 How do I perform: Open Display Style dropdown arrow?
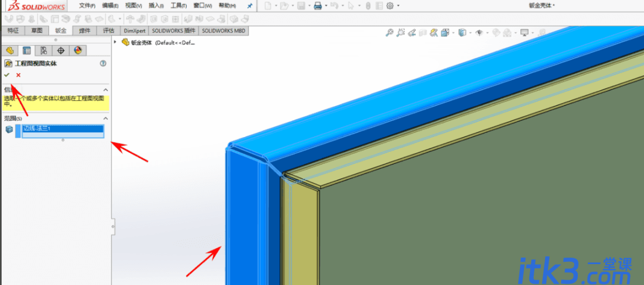[470, 33]
